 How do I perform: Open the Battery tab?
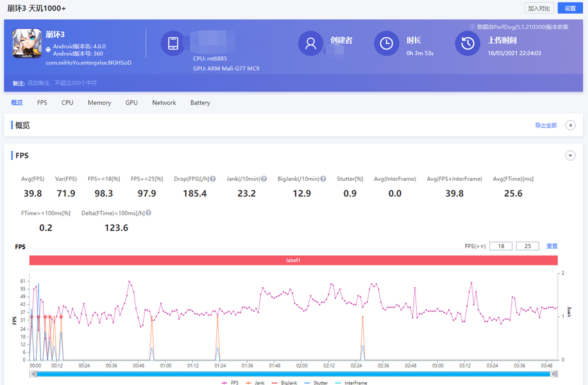(200, 102)
